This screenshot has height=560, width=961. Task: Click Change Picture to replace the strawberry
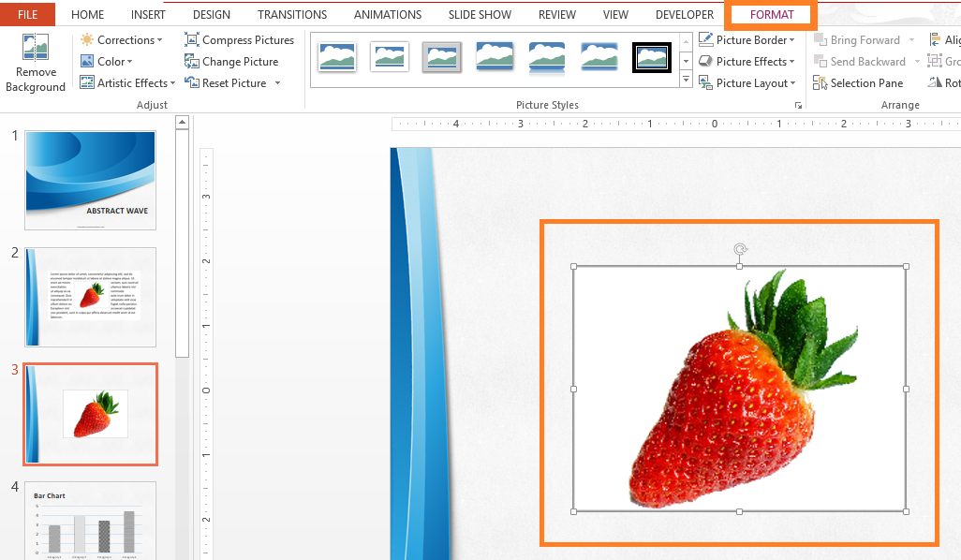tap(231, 61)
